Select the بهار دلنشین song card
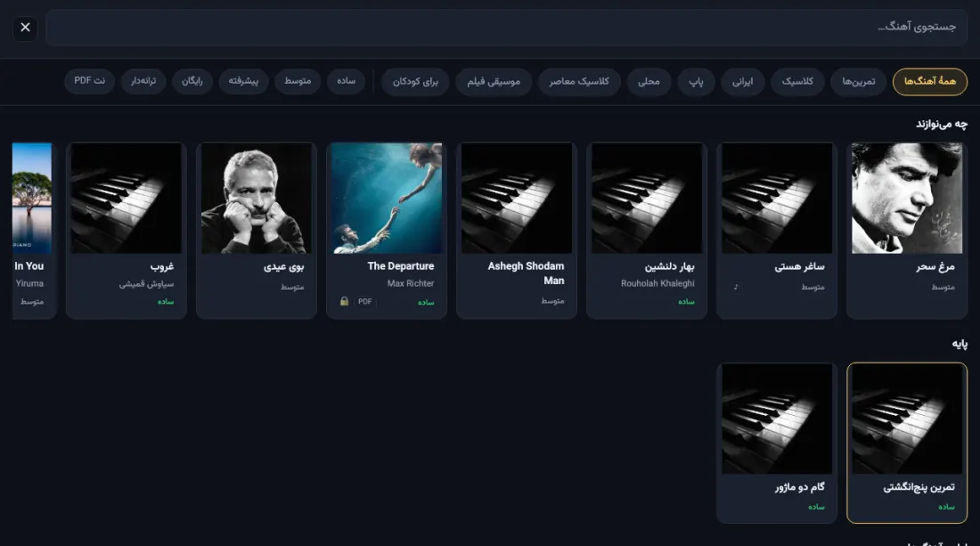980x546 pixels. click(x=647, y=231)
